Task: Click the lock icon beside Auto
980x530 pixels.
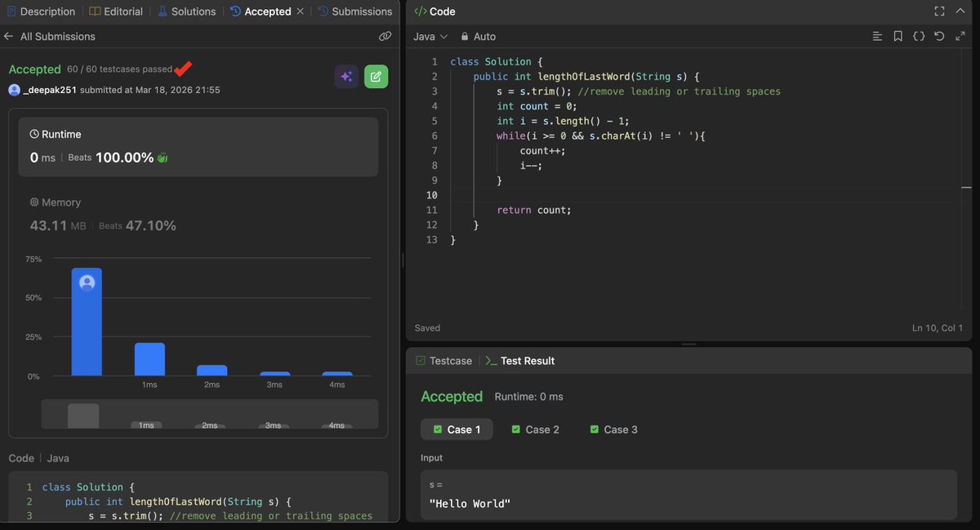Action: click(x=465, y=37)
